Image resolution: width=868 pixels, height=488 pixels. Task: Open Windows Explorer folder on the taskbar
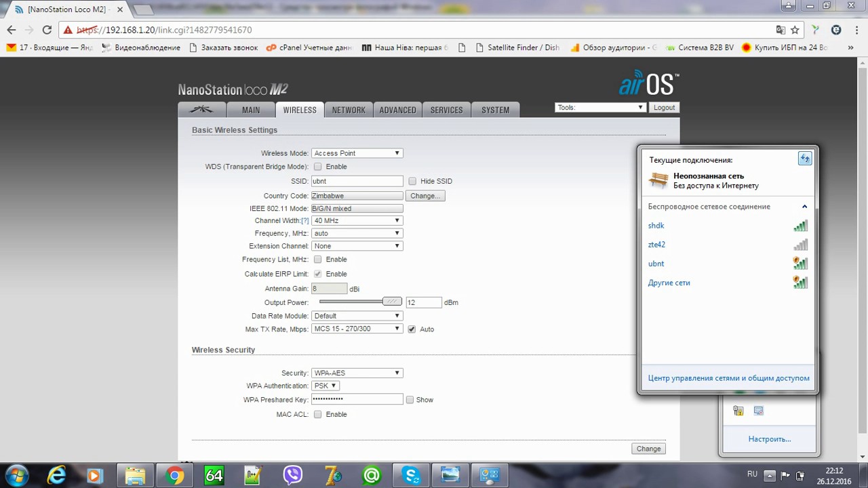[x=135, y=476]
